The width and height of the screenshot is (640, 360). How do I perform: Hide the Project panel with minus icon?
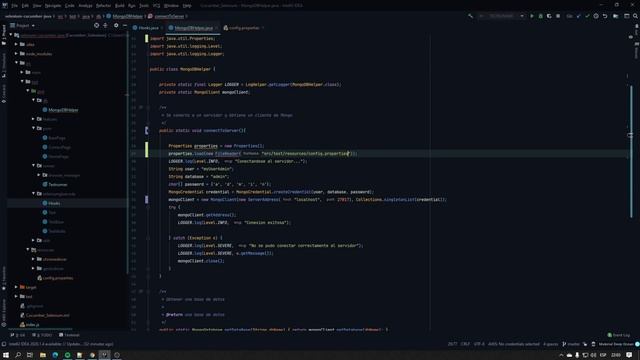[x=124, y=25]
